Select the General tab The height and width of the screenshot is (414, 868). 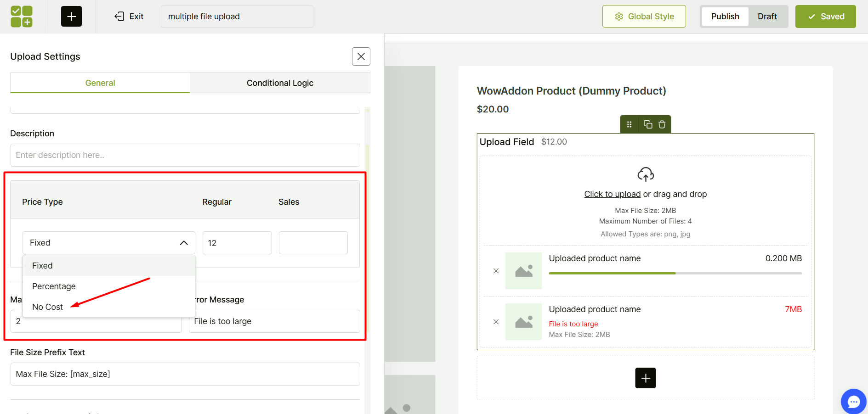coord(100,83)
